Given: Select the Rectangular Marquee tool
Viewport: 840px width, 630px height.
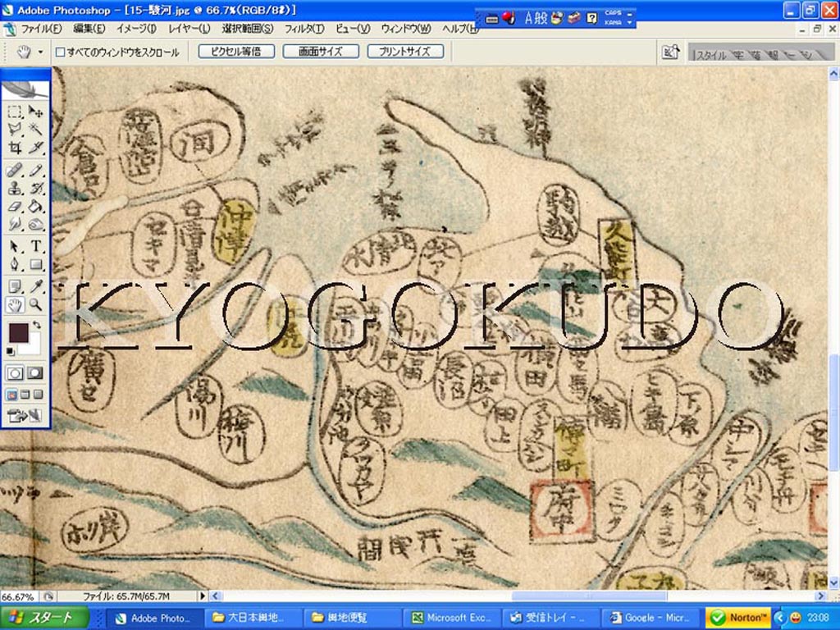Looking at the screenshot, I should click(x=15, y=112).
